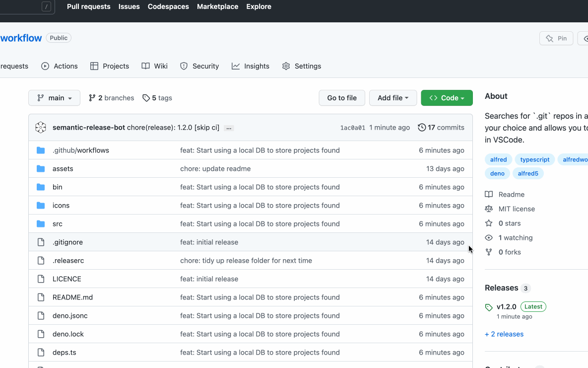
Task: Open the green Code dropdown
Action: [447, 98]
